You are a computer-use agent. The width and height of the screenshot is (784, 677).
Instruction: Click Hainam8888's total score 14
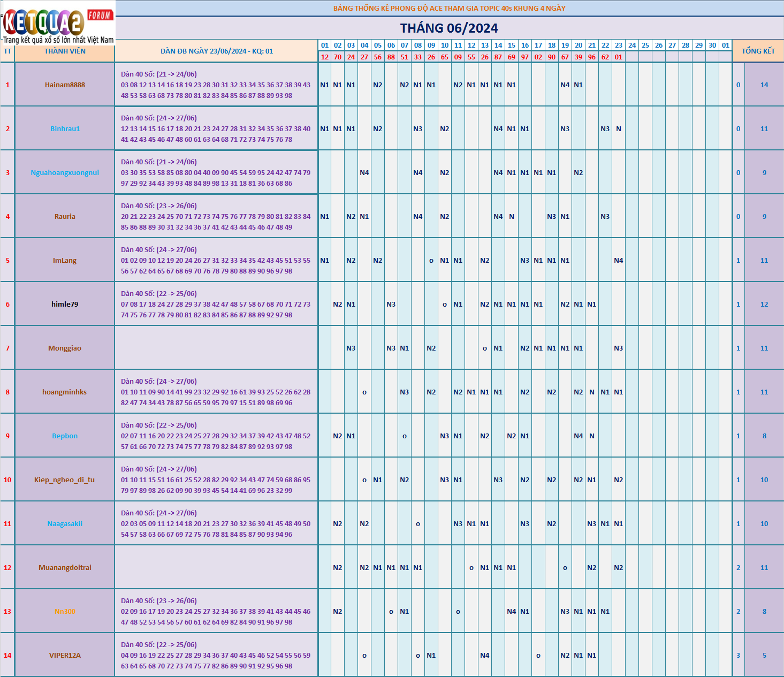click(x=764, y=85)
